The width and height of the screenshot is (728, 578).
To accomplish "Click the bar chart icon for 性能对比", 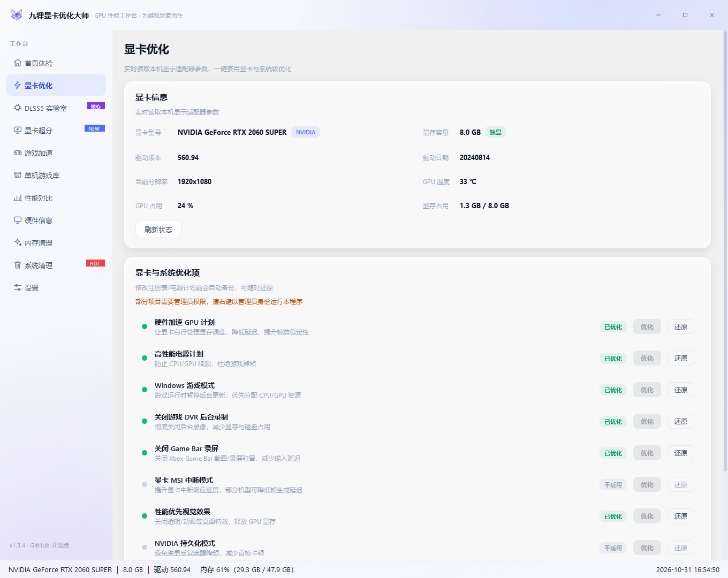I will pos(18,198).
